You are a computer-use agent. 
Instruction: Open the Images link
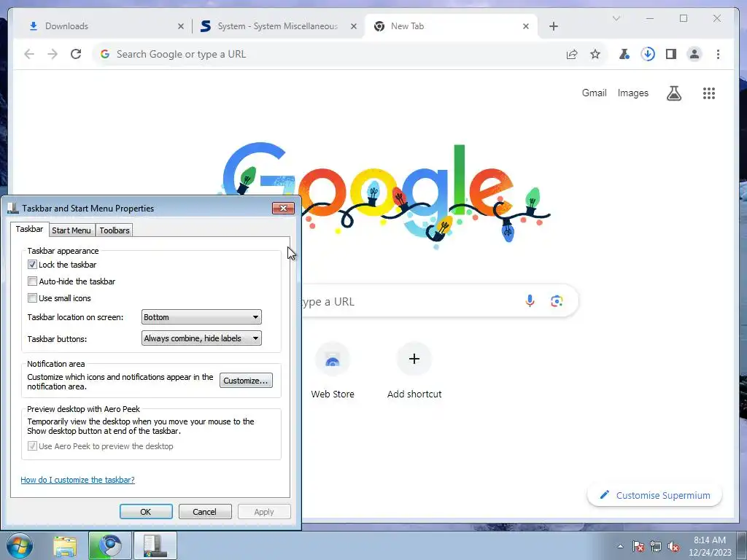(632, 93)
